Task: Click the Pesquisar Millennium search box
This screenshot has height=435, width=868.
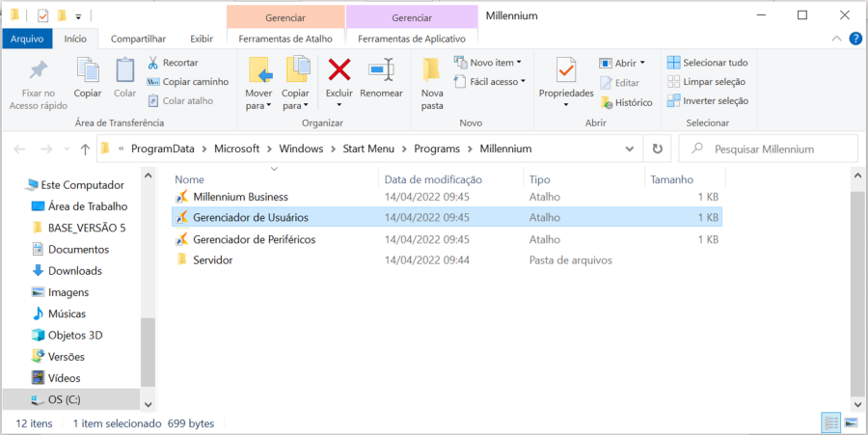Action: (x=769, y=149)
